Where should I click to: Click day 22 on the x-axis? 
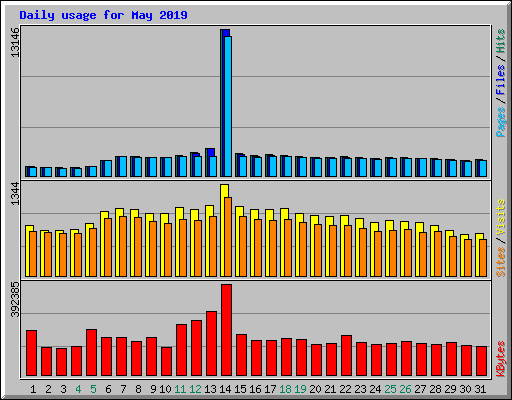[345, 389]
